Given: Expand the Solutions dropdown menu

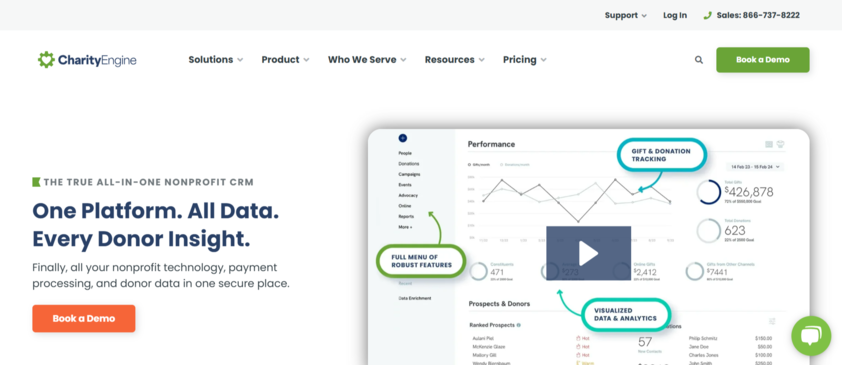Looking at the screenshot, I should (x=215, y=60).
